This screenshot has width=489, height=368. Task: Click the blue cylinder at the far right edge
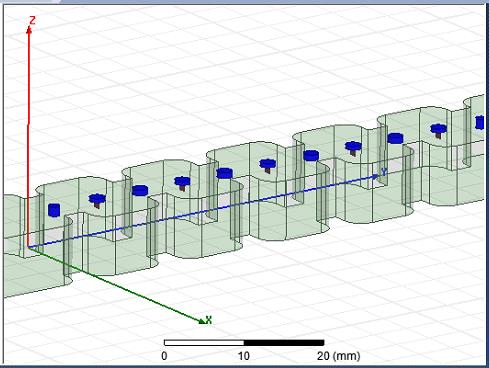point(480,122)
